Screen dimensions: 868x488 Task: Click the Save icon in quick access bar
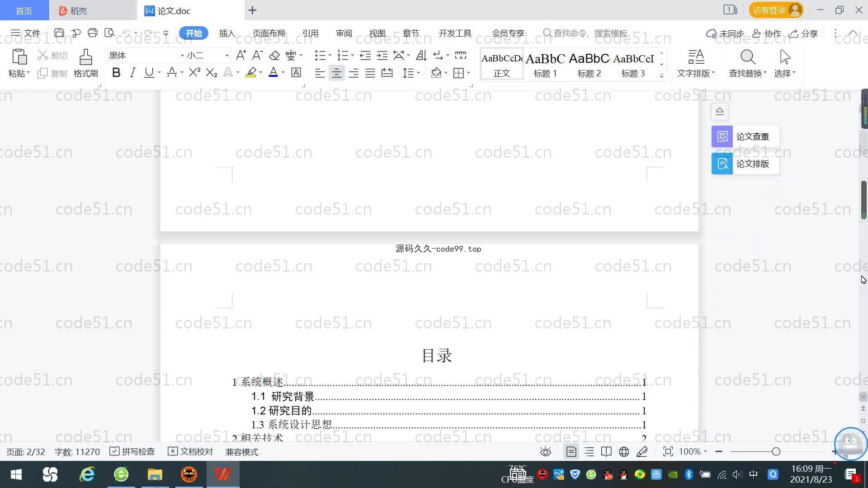59,33
